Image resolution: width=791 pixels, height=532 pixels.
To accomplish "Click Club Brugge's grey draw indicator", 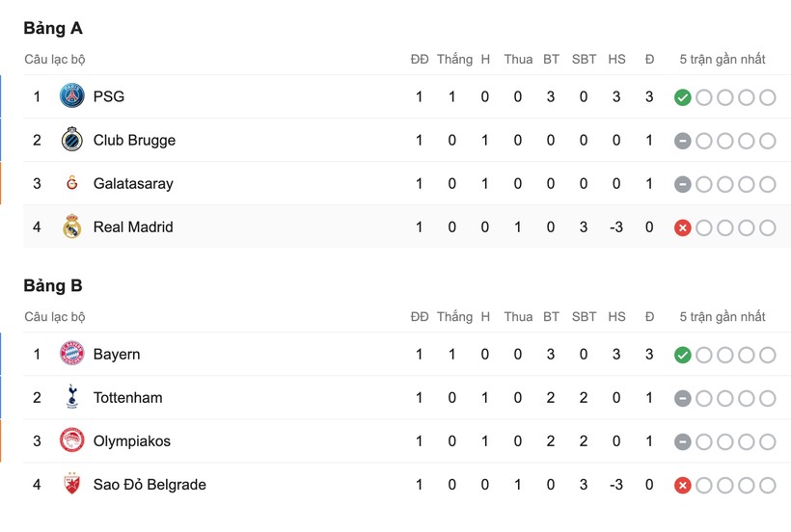I will pyautogui.click(x=682, y=141).
